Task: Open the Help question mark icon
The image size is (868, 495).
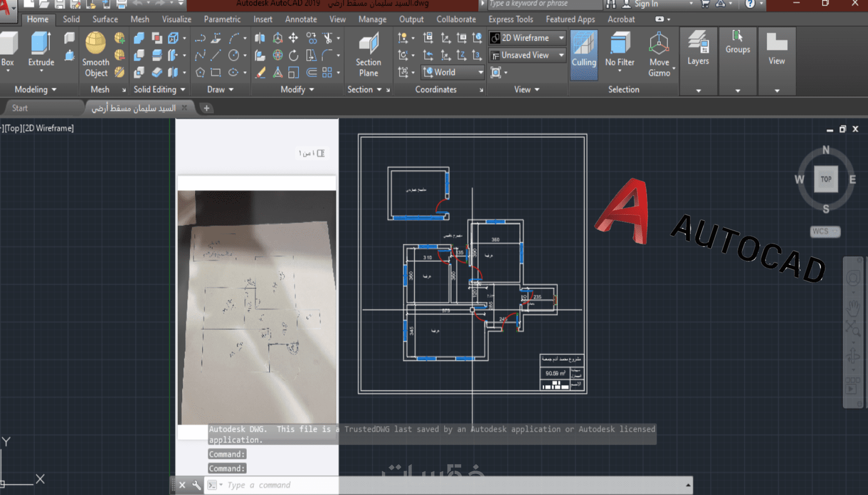Action: tap(750, 4)
